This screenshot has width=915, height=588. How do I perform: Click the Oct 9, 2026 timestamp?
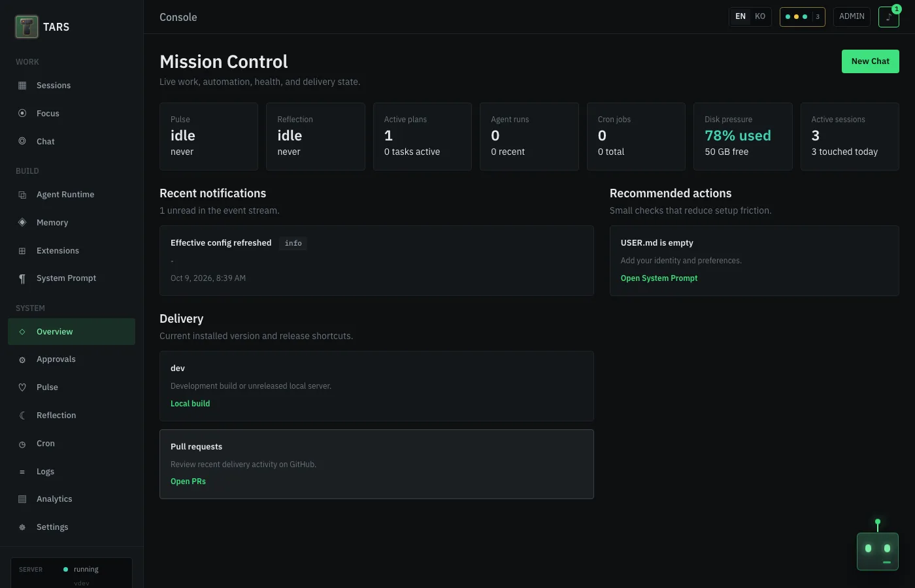point(208,278)
